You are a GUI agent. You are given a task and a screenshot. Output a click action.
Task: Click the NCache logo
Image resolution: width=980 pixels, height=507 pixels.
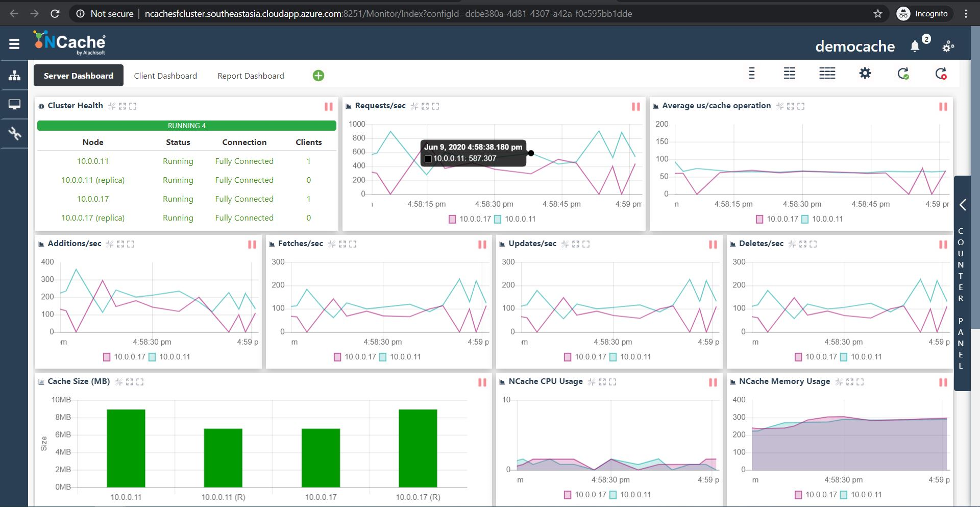70,43
